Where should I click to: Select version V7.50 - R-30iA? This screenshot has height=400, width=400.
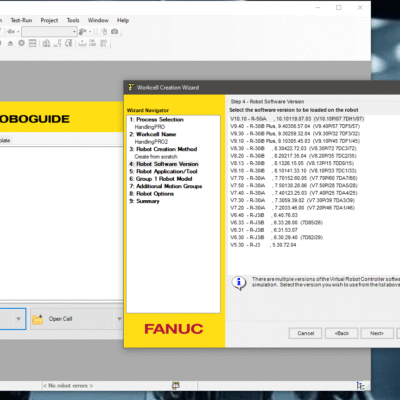pos(294,185)
